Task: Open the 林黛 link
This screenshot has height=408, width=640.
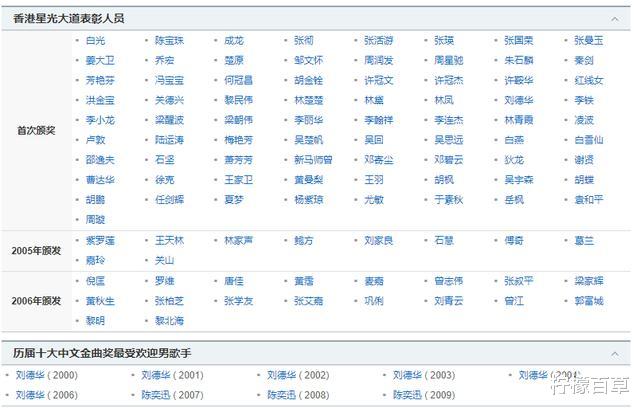Action: [374, 100]
